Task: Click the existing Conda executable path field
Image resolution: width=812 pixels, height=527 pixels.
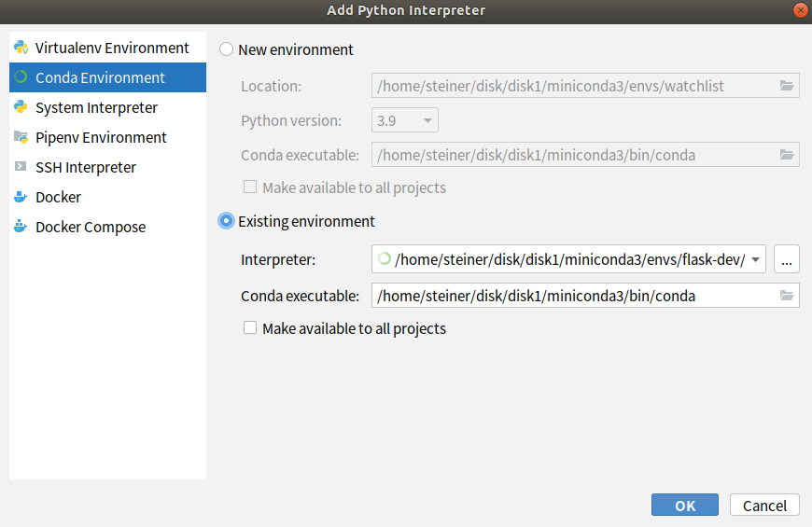Action: point(573,296)
